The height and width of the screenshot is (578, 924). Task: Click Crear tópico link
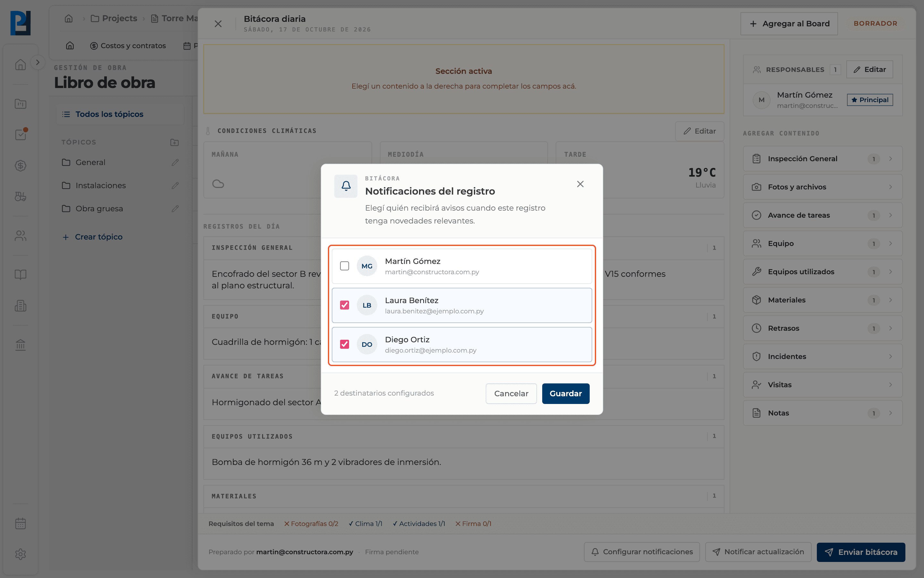click(x=92, y=237)
